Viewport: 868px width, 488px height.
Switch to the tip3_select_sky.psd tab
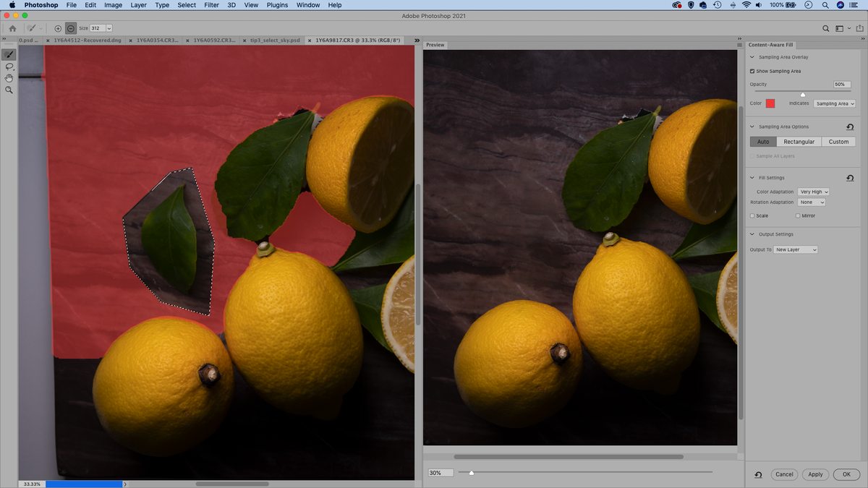[x=273, y=41]
